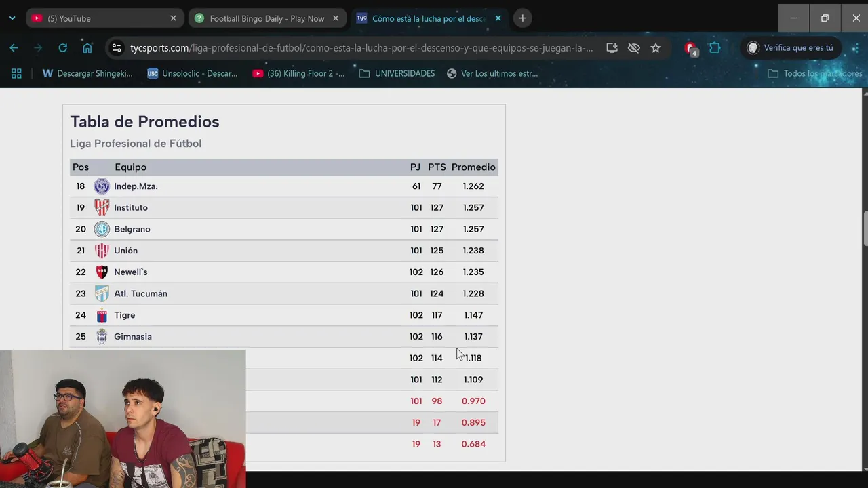Open the red extension with badge 4

click(690, 48)
